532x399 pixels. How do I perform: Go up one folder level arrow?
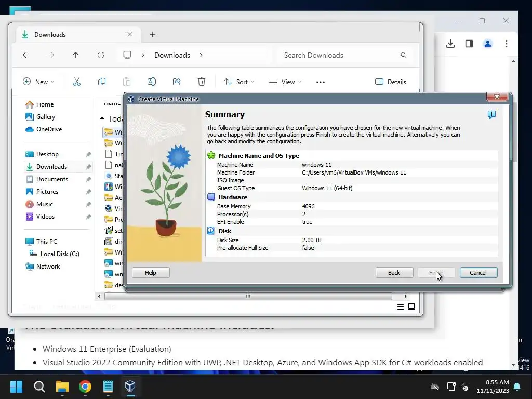tap(75, 55)
